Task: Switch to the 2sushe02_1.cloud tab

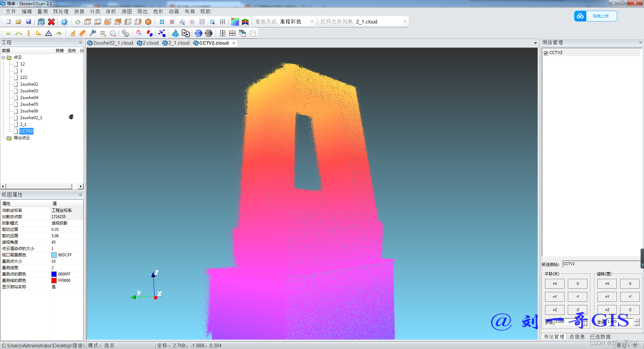Action: coord(110,43)
